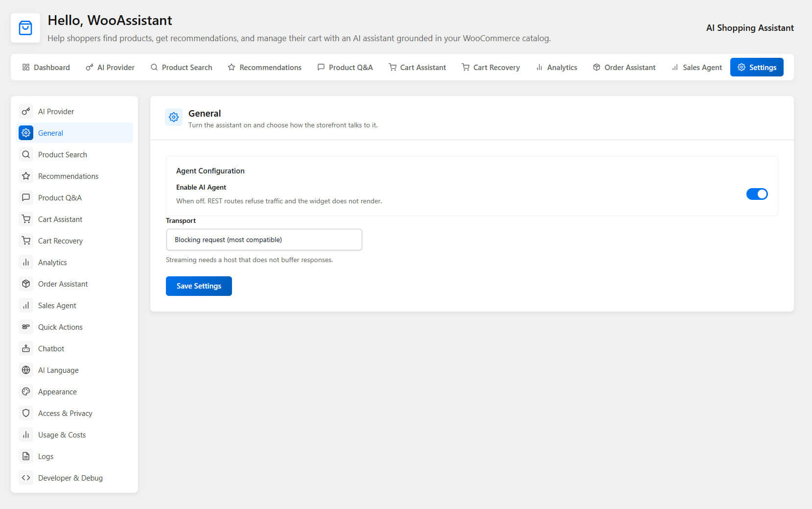This screenshot has width=812, height=509.
Task: Open Developer & Debug in sidebar
Action: tap(75, 478)
